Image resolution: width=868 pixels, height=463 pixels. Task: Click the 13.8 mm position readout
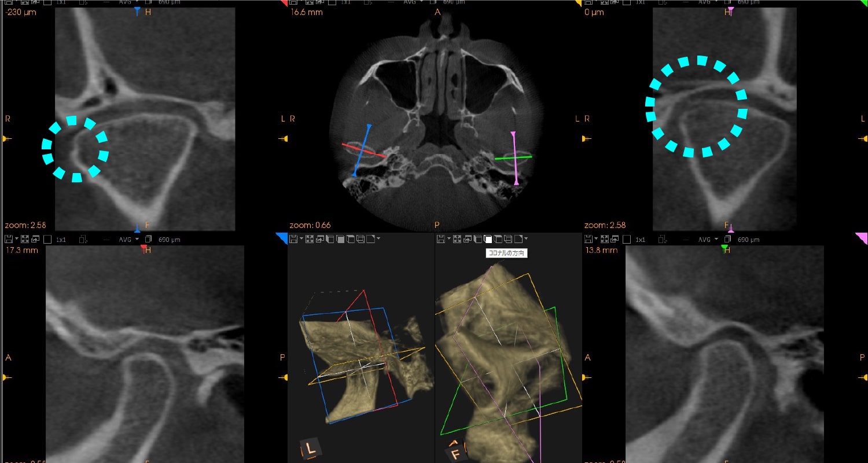[x=601, y=251]
